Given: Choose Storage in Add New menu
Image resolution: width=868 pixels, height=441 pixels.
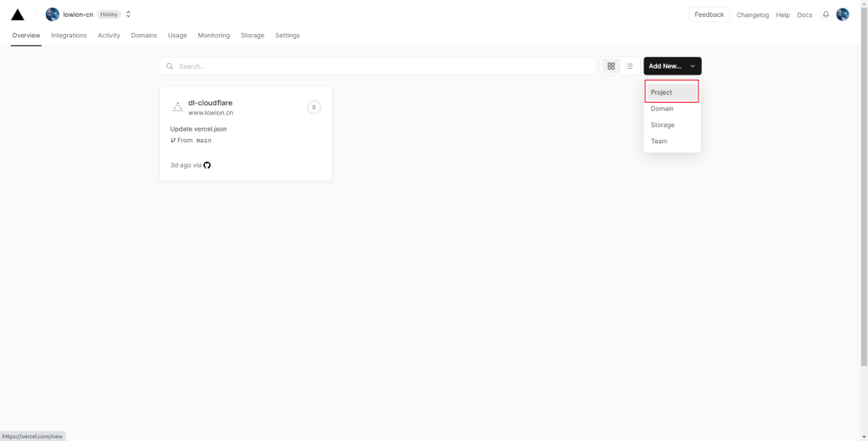Looking at the screenshot, I should coord(672,125).
